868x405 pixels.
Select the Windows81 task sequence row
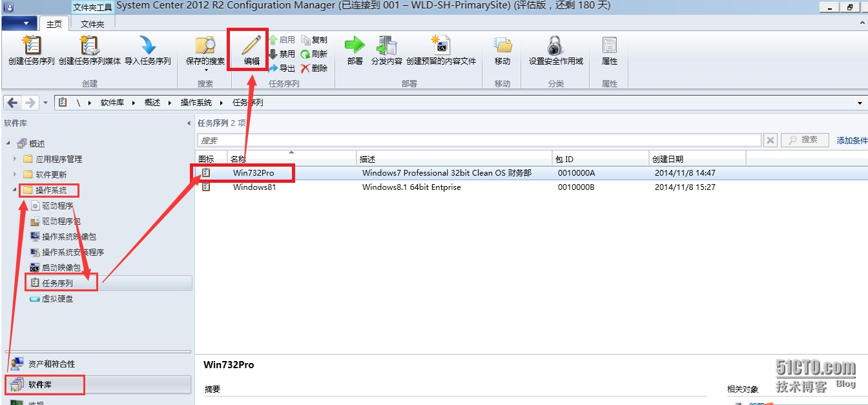click(532, 187)
